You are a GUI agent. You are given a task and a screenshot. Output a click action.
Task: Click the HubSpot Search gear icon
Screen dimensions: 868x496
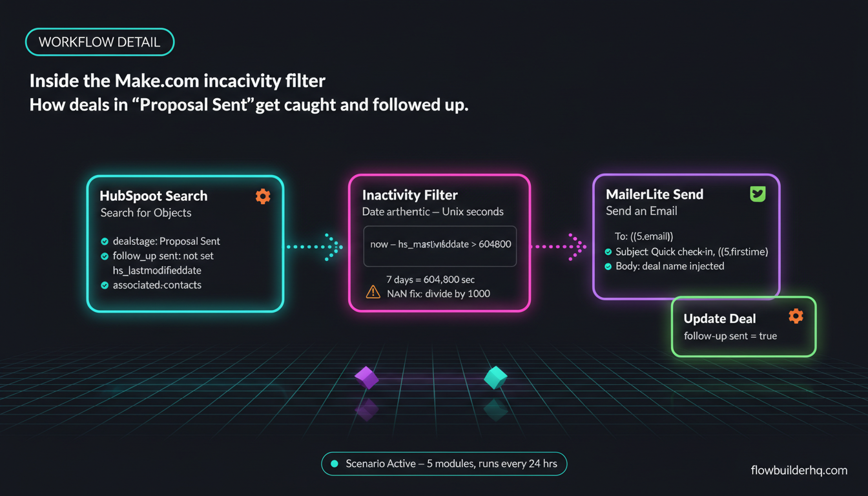pyautogui.click(x=263, y=196)
